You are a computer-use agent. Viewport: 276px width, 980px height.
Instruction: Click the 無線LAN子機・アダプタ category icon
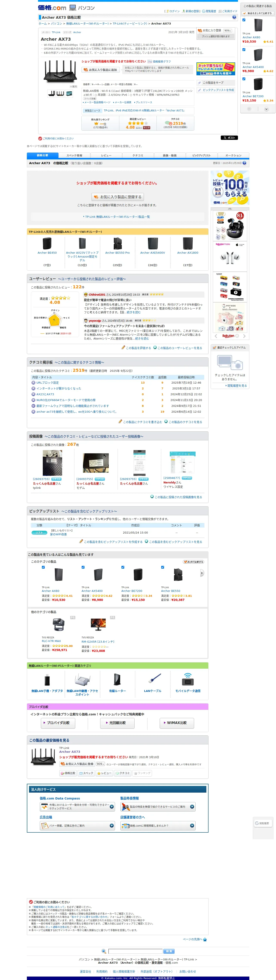pyautogui.click(x=47, y=679)
